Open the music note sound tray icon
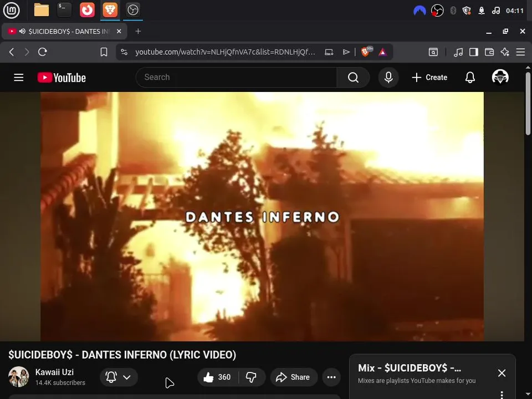 (x=495, y=11)
